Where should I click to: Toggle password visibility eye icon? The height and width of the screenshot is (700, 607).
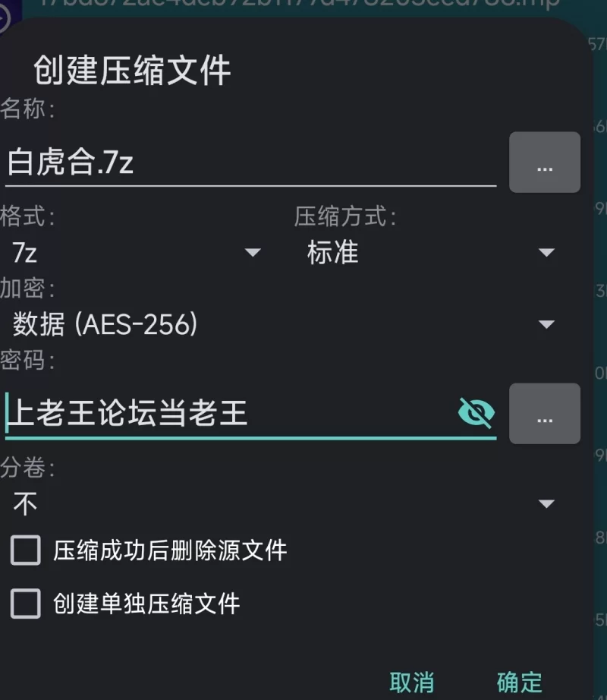[x=476, y=413]
